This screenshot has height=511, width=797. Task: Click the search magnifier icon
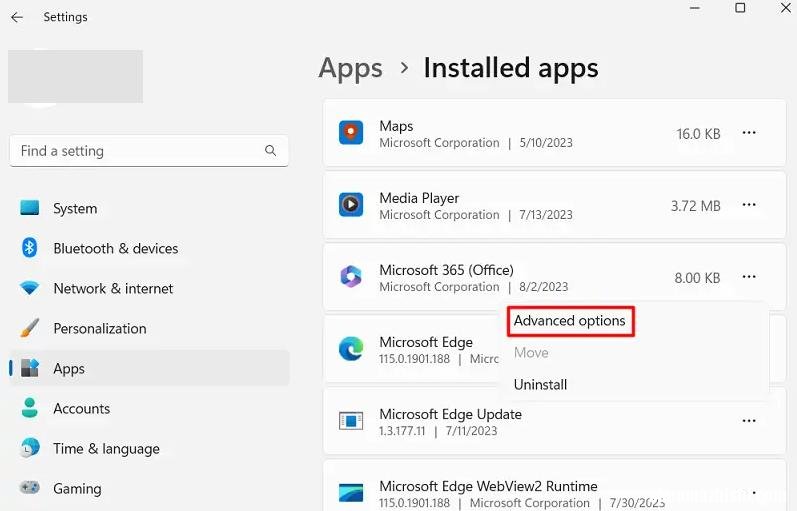pos(270,151)
